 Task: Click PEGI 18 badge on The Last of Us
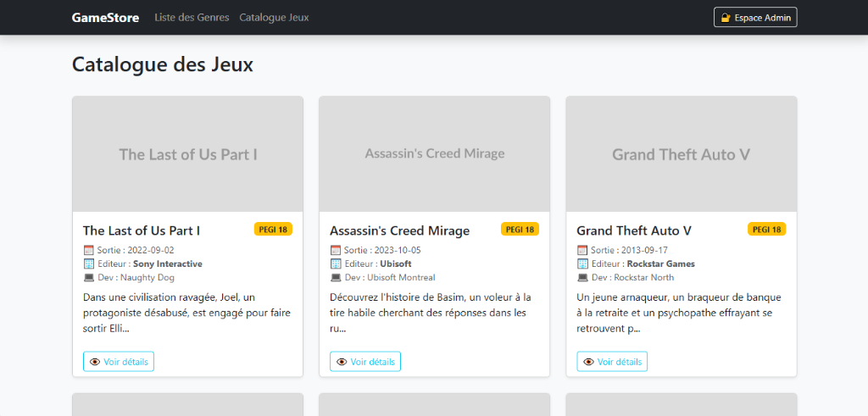273,229
